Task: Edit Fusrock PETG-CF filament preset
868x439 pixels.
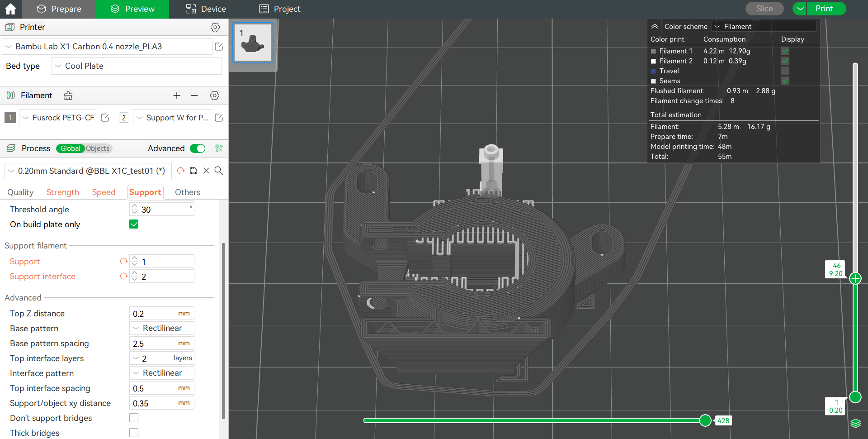Action: (x=105, y=118)
